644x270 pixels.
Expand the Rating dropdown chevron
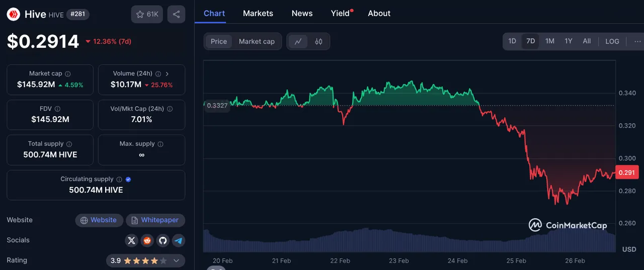[x=176, y=261]
